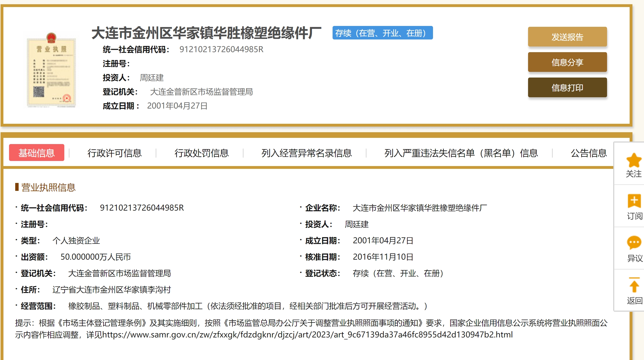Click the 返回 upward arrow icon
Viewport: 644px width, 360px height.
(634, 285)
